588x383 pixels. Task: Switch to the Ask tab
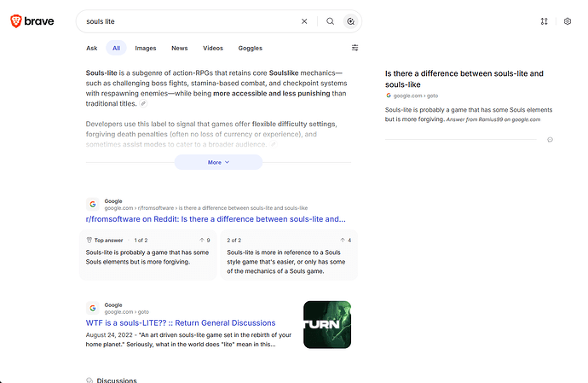tap(91, 48)
